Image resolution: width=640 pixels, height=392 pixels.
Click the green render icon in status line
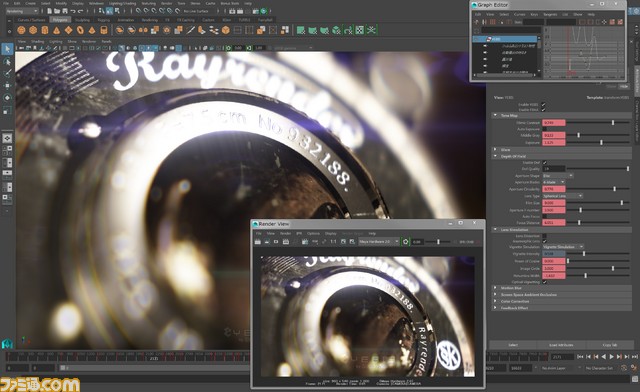pyautogui.click(x=264, y=11)
